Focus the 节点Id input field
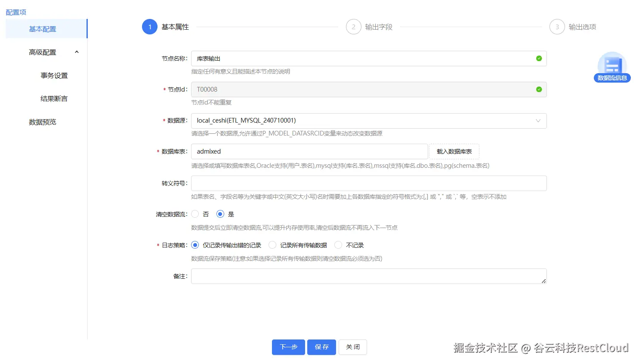Screen dimensions: 639x364 coord(369,89)
